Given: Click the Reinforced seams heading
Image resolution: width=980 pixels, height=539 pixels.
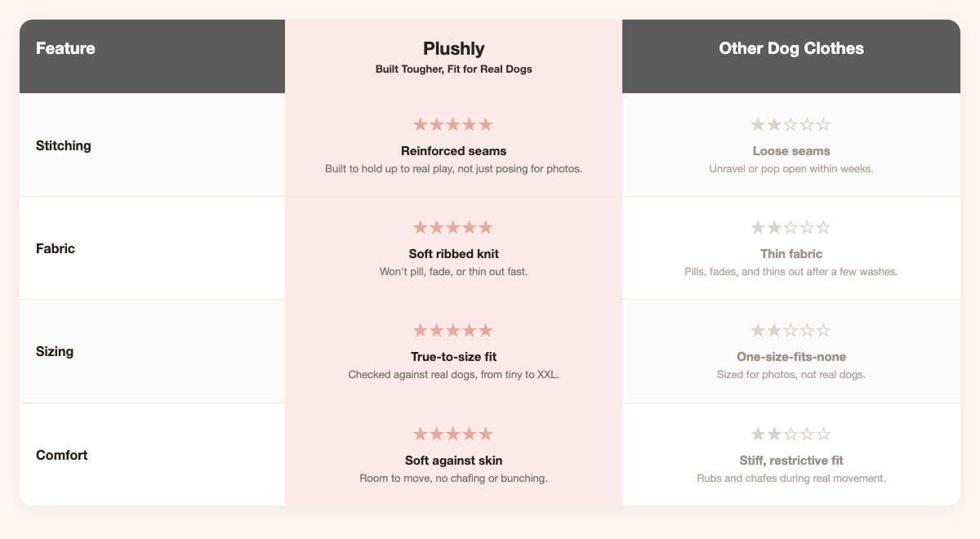Looking at the screenshot, I should click(x=453, y=151).
